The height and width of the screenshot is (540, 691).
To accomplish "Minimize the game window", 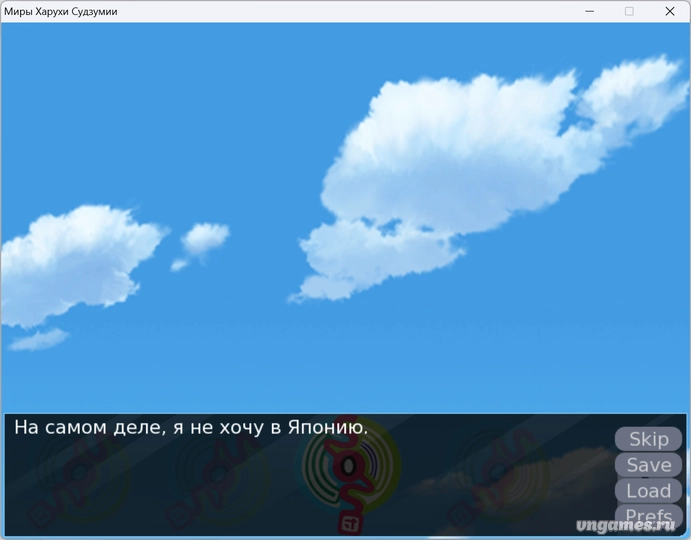I will [589, 11].
